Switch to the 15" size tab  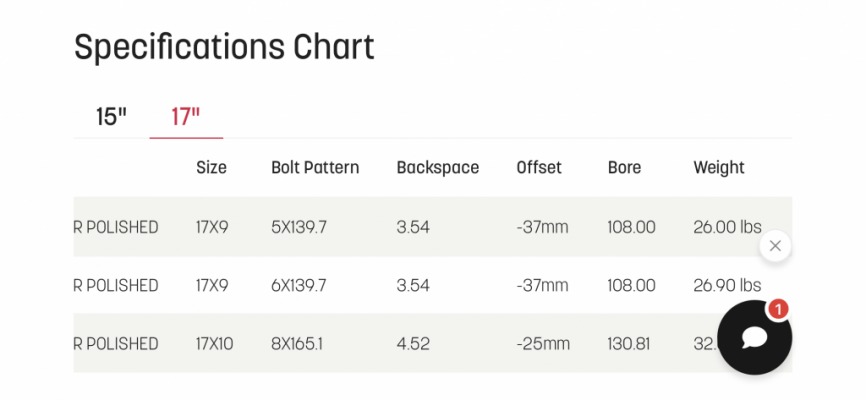[x=112, y=117]
